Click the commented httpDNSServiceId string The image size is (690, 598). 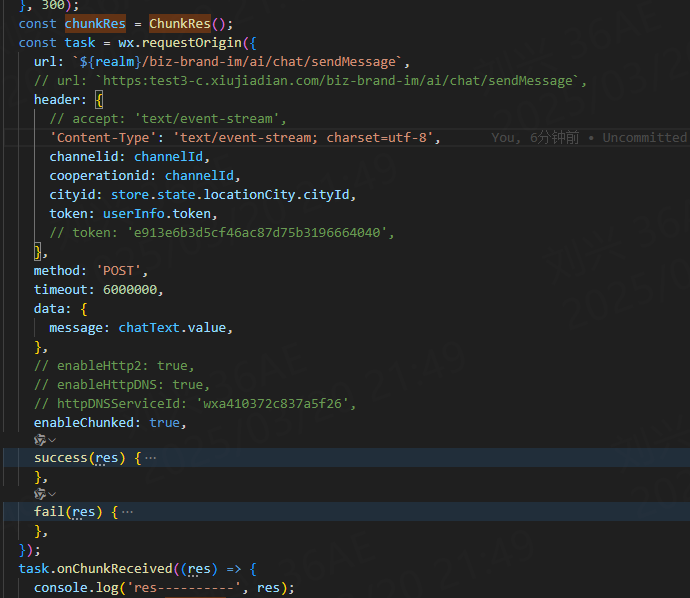pyautogui.click(x=272, y=404)
